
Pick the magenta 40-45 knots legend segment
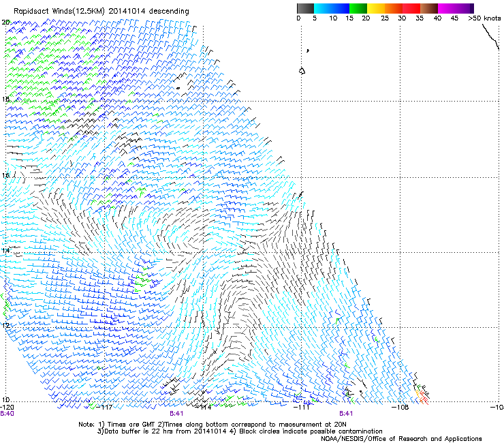tap(447, 8)
